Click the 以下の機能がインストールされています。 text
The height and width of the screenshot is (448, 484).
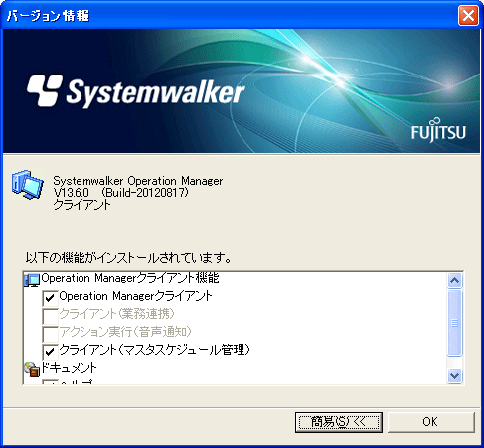click(x=128, y=258)
